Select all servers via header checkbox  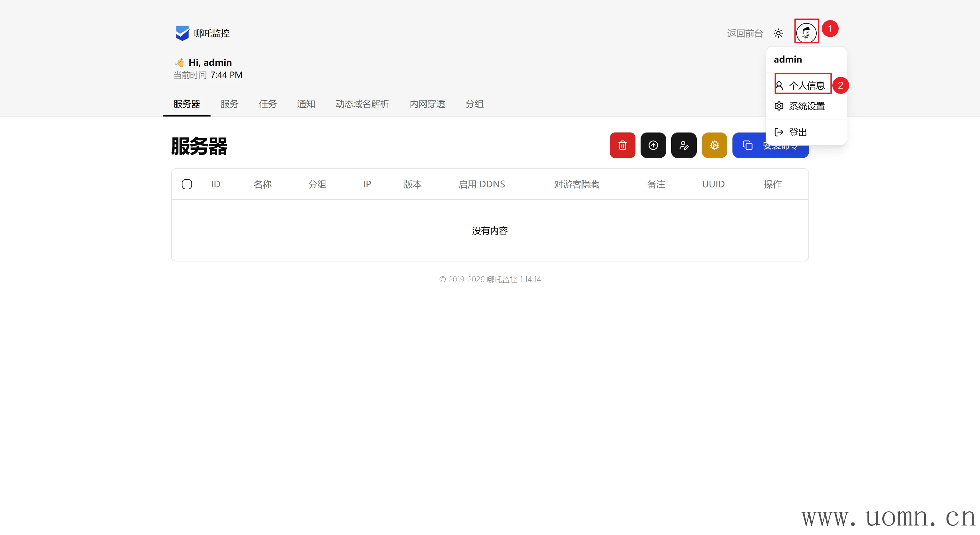coord(187,184)
